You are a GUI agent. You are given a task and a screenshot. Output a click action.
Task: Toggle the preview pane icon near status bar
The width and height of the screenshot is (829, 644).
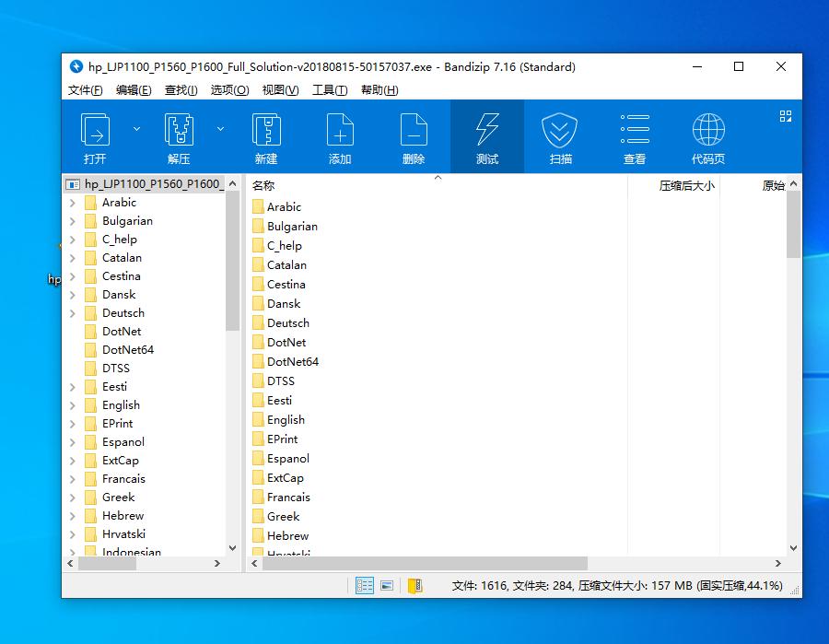click(x=386, y=585)
